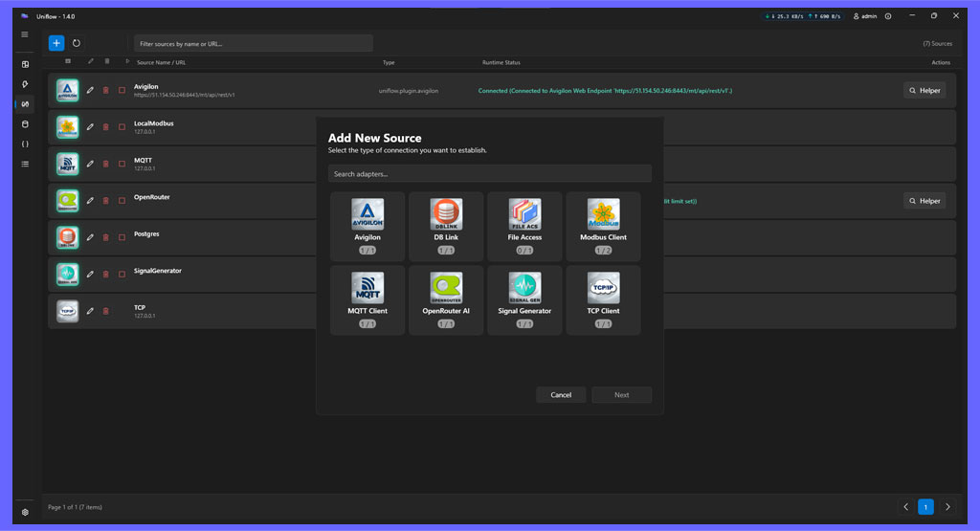The width and height of the screenshot is (980, 531).
Task: Select page 1 in pagination
Action: pyautogui.click(x=925, y=507)
